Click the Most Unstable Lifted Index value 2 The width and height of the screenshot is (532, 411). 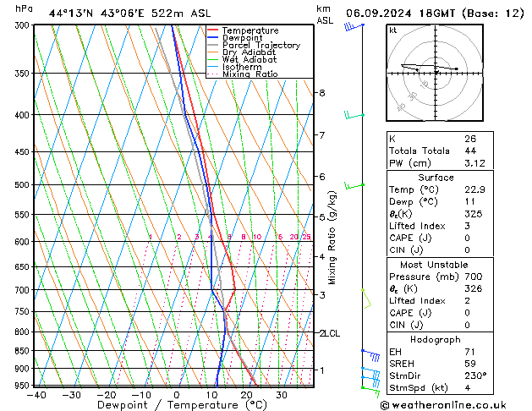pos(467,301)
